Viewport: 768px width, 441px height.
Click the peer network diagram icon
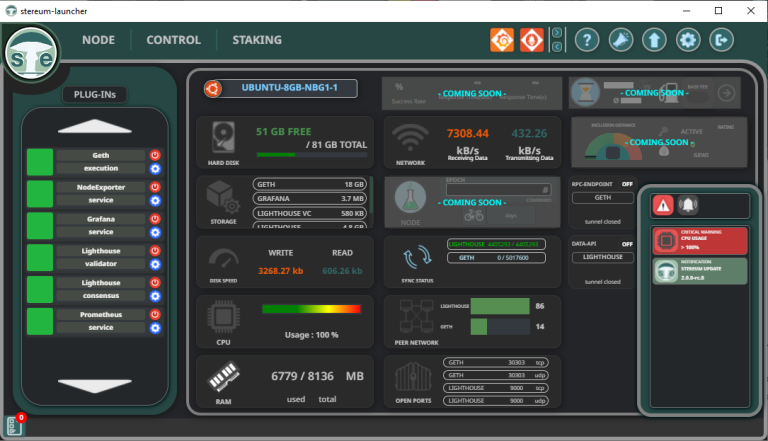click(416, 317)
